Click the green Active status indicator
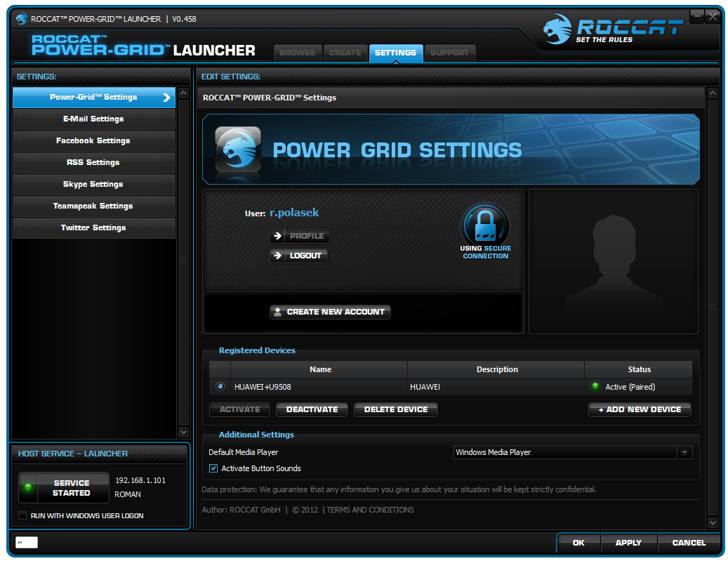Image resolution: width=728 pixels, height=561 pixels. coord(595,386)
